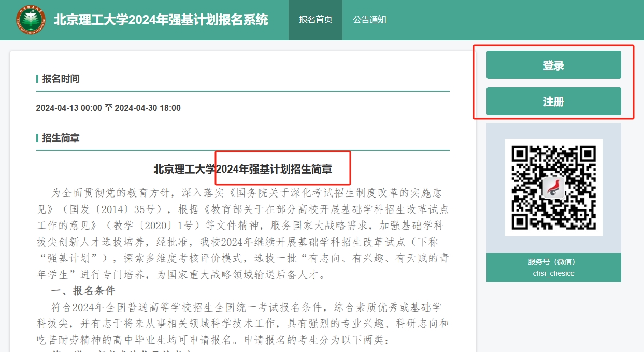This screenshot has height=352, width=644.
Task: Click the article title 北京理工大学2024年强基计划招生简章
Action: point(242,169)
